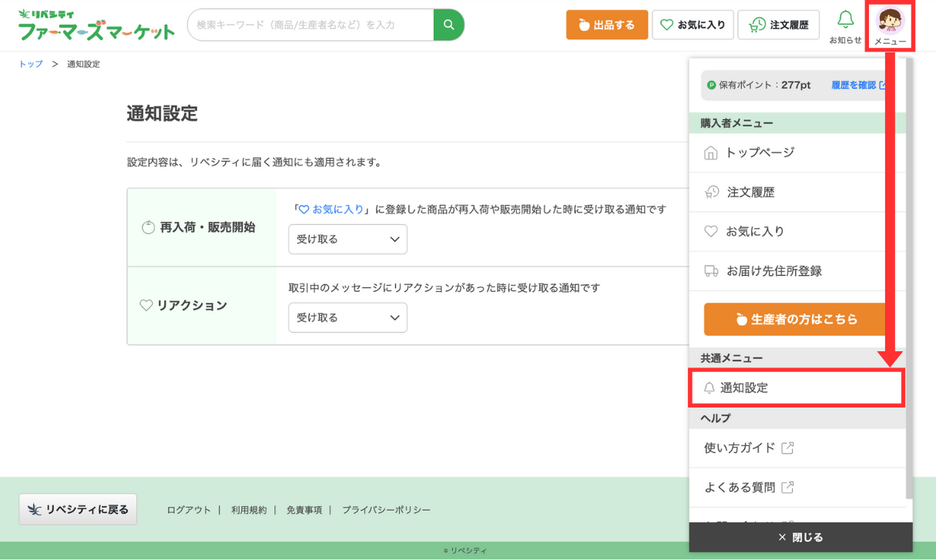Click the ファーマーズマーケット site logo
This screenshot has height=560, width=936.
click(92, 23)
